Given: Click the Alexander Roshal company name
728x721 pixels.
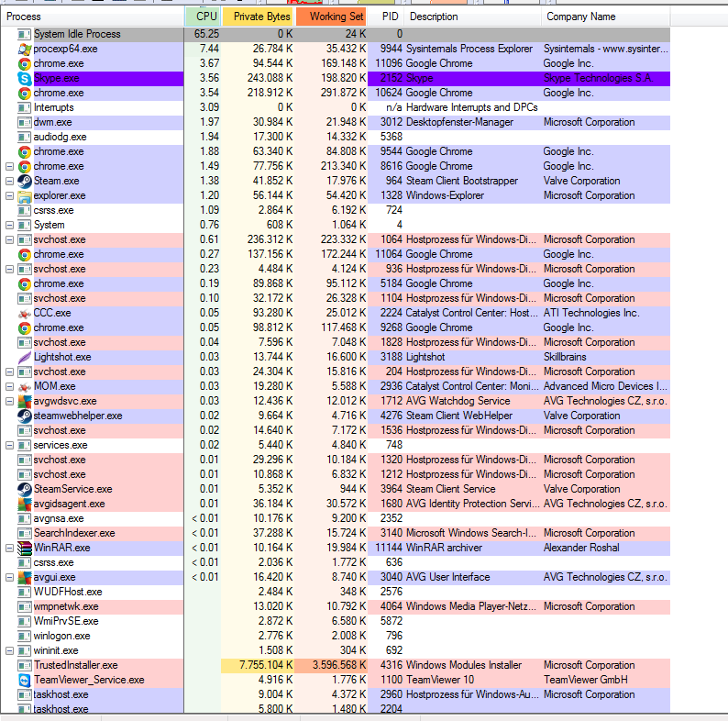Looking at the screenshot, I should pyautogui.click(x=581, y=549).
